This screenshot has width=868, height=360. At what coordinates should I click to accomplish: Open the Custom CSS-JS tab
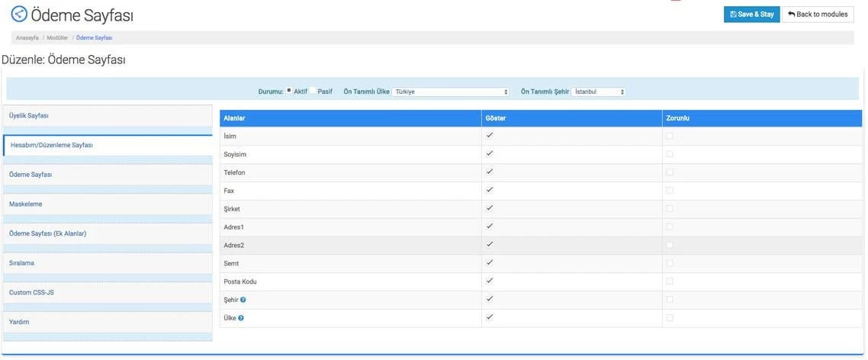pos(108,292)
